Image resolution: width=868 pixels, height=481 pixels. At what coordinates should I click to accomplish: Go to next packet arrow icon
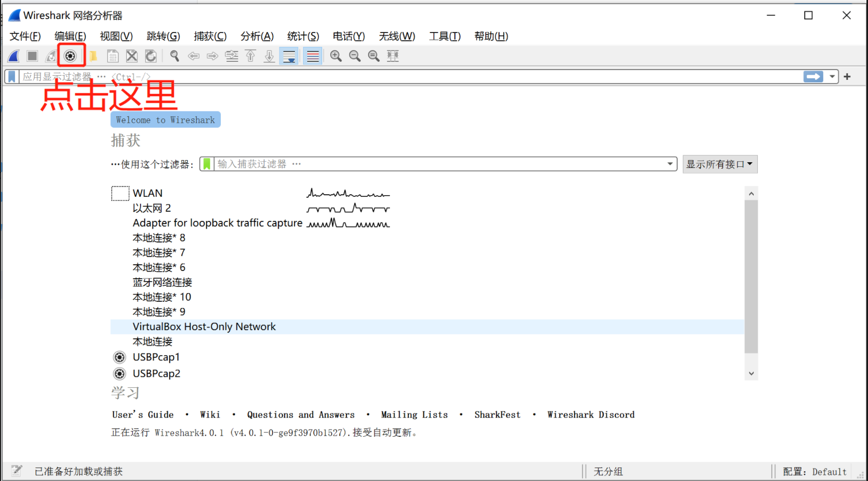212,56
